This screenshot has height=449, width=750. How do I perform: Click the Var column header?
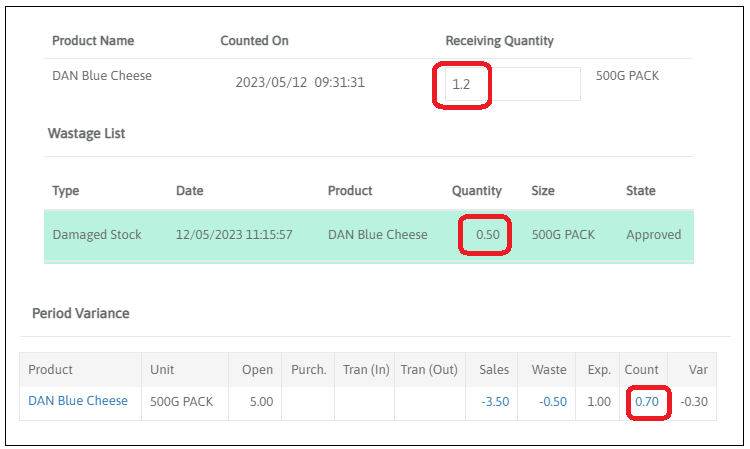click(698, 370)
